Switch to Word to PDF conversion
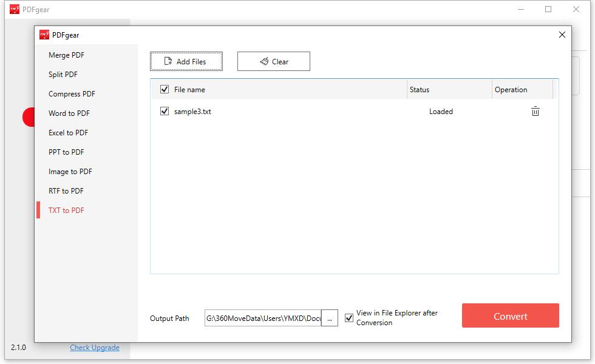This screenshot has width=595, height=364. [x=69, y=113]
